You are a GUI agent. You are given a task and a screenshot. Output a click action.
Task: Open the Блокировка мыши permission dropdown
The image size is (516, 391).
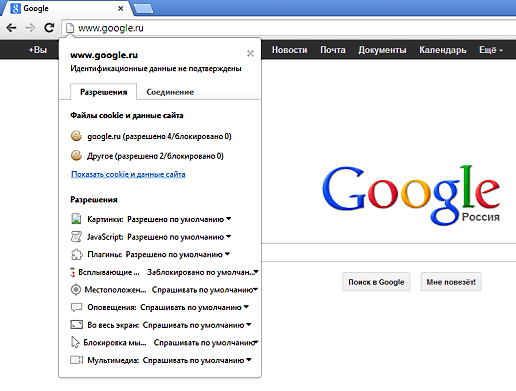206,343
